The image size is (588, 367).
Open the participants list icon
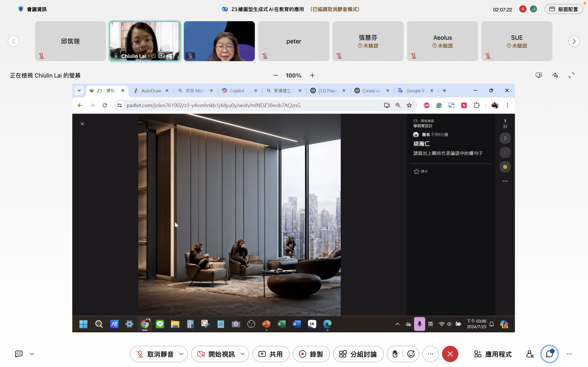click(x=530, y=354)
